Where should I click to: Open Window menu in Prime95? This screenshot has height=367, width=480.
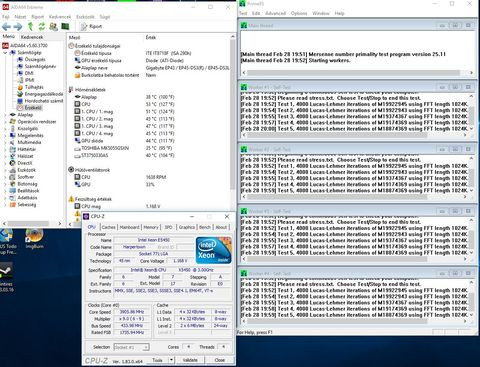pos(321,13)
